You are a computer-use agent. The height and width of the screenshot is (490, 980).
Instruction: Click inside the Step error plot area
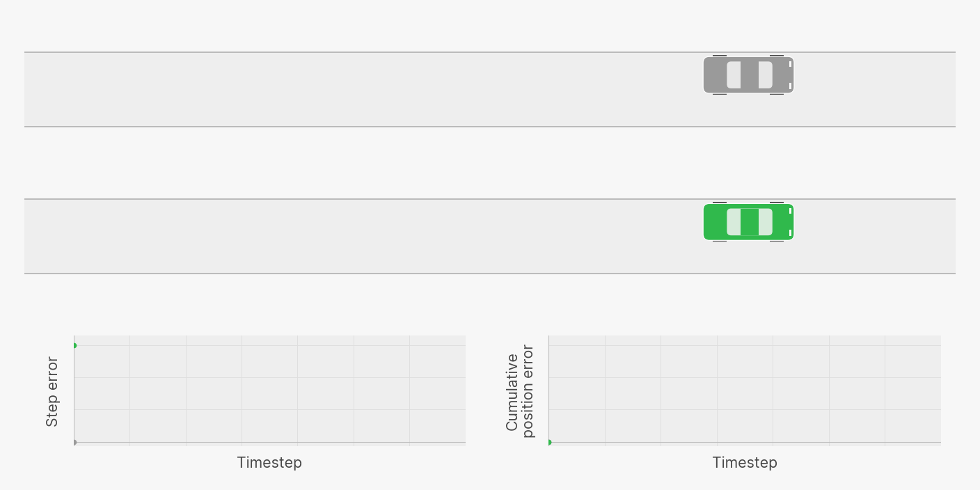tap(270, 389)
